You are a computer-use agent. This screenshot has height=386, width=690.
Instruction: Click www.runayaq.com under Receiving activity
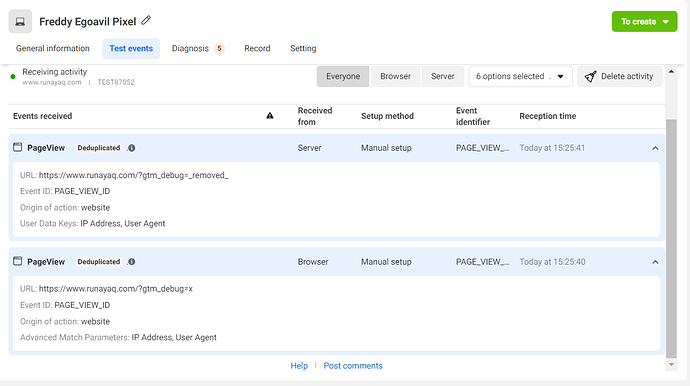point(52,82)
